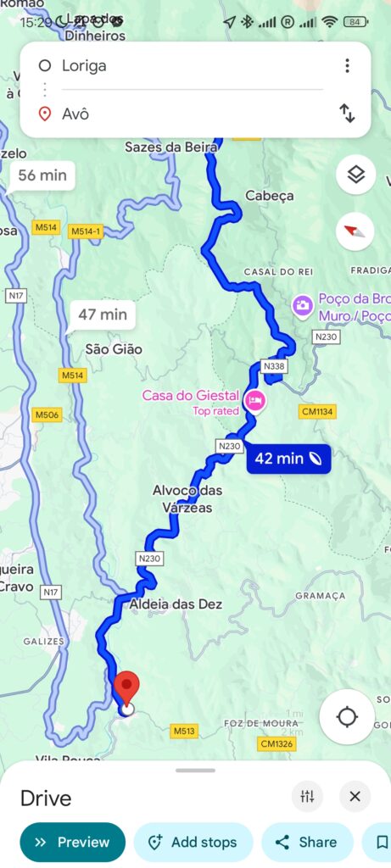
Task: Swap start and destination with the arrows icon
Action: click(347, 113)
